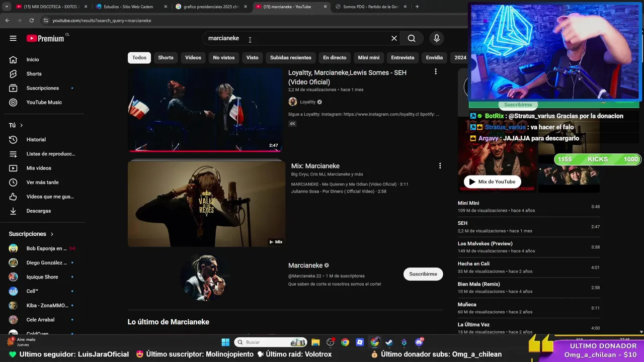Image resolution: width=644 pixels, height=362 pixels.
Task: Click the browser back arrow
Action: pyautogui.click(x=7, y=20)
